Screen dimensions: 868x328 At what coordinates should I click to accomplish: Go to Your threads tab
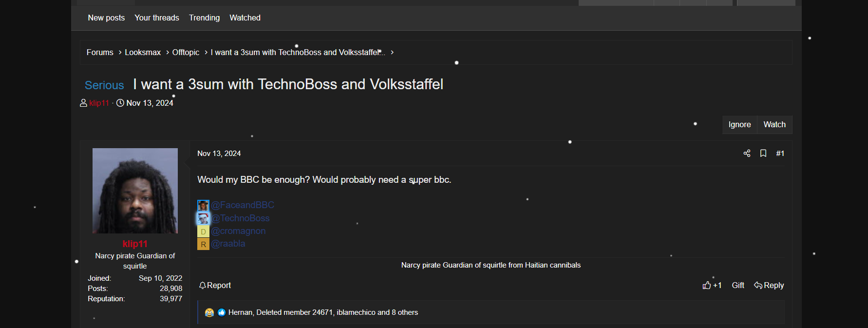[157, 18]
